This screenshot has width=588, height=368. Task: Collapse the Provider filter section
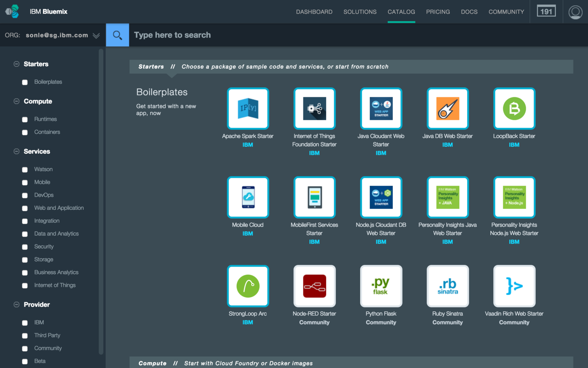click(16, 304)
